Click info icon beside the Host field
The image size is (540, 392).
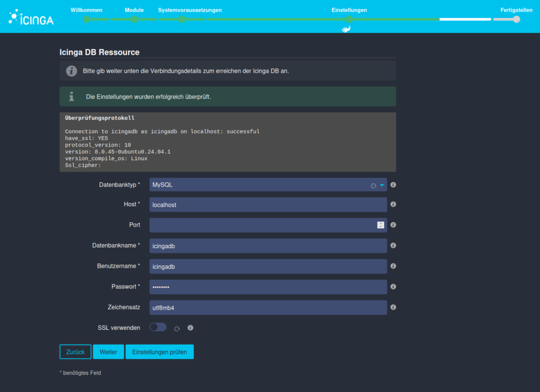[393, 204]
